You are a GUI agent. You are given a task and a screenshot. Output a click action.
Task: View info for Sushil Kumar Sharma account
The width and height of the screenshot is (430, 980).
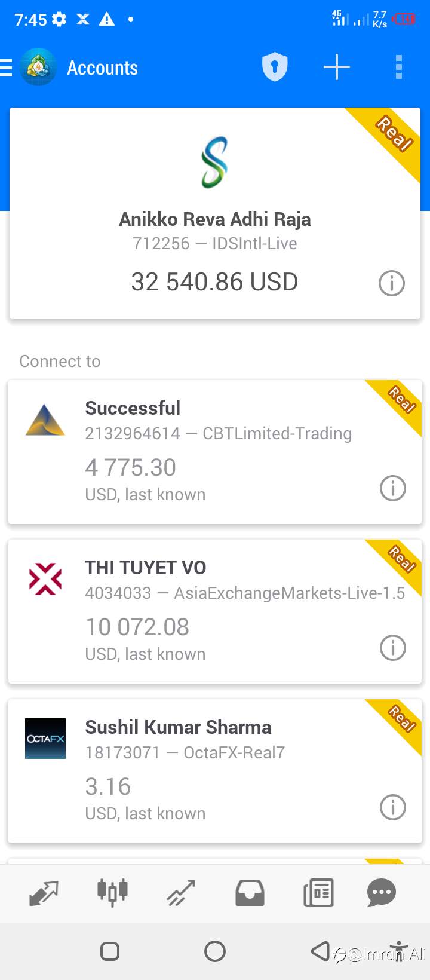[x=393, y=807]
